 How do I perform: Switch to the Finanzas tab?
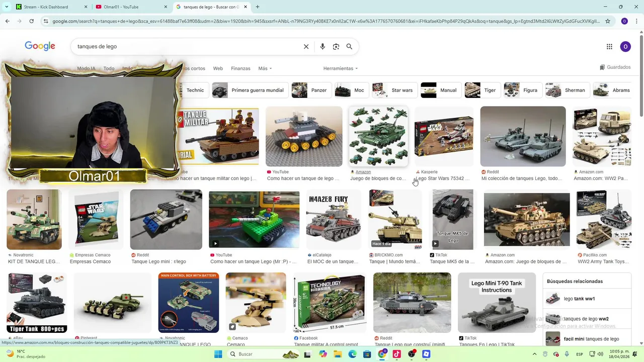click(x=240, y=68)
